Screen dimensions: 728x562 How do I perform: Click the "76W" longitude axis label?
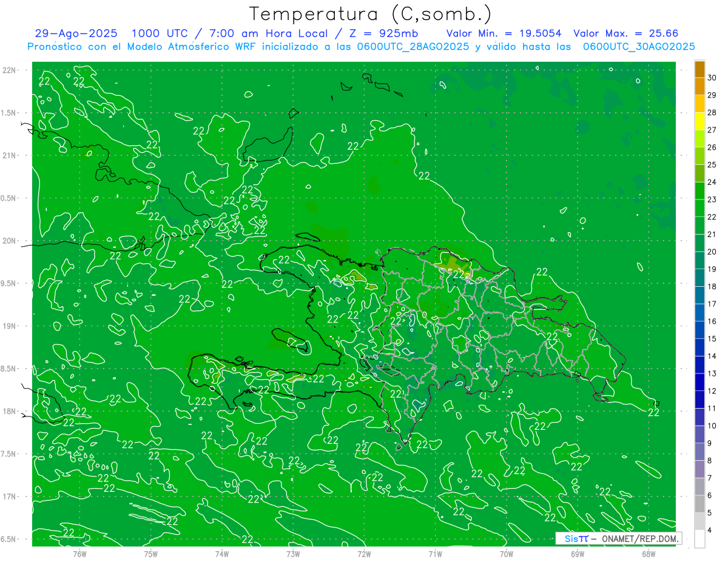(79, 554)
